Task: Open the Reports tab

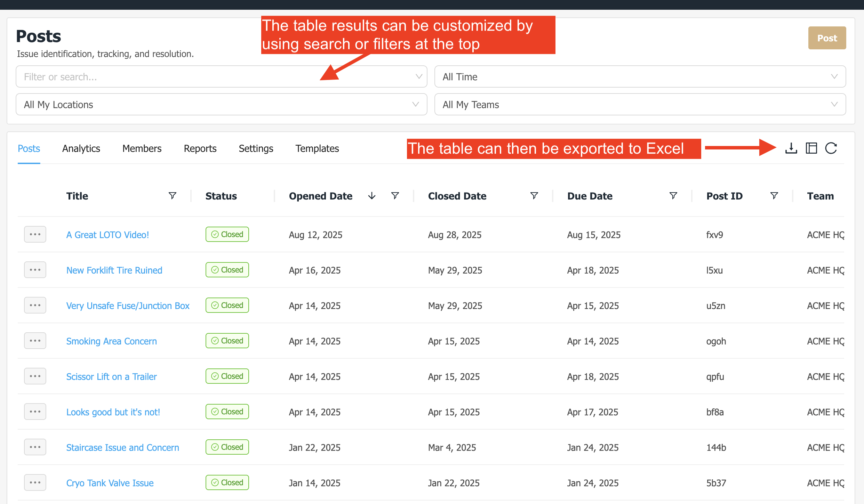Action: (x=200, y=148)
